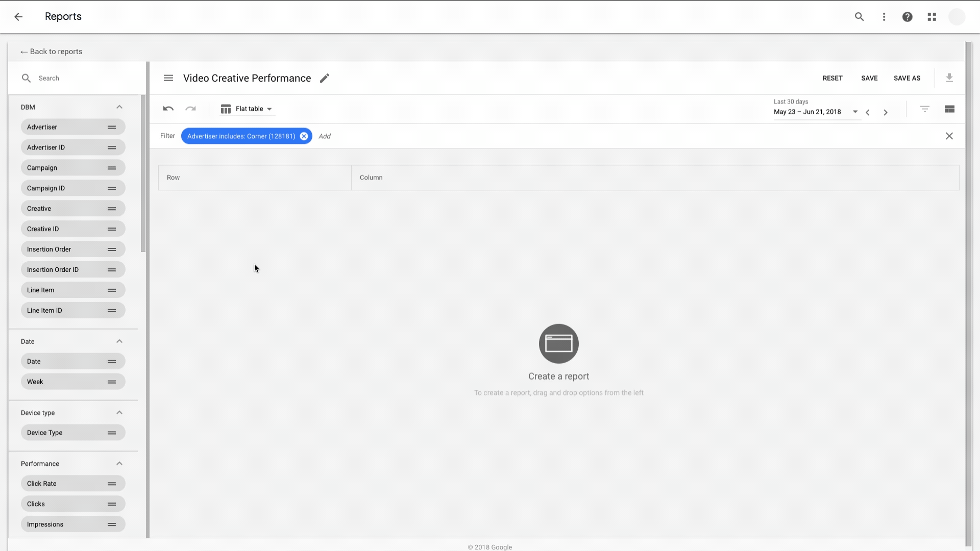Collapse the Device type section expander
The height and width of the screenshot is (551, 980).
click(x=119, y=412)
